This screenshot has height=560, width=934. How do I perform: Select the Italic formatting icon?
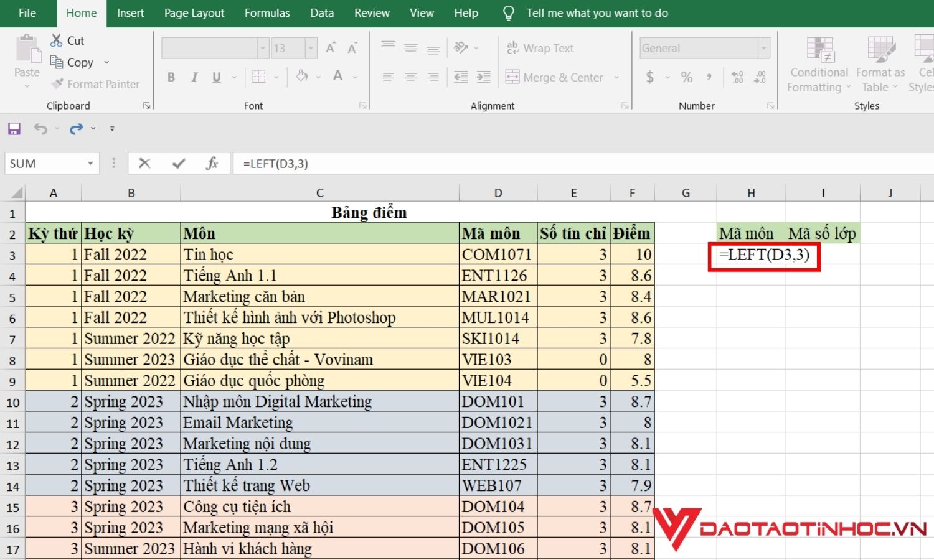[x=194, y=77]
